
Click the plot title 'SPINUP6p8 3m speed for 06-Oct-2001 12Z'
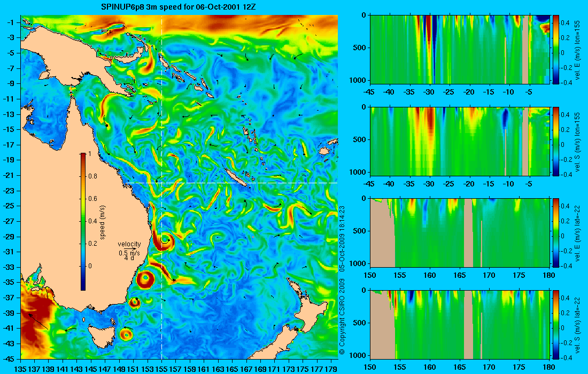(x=179, y=7)
